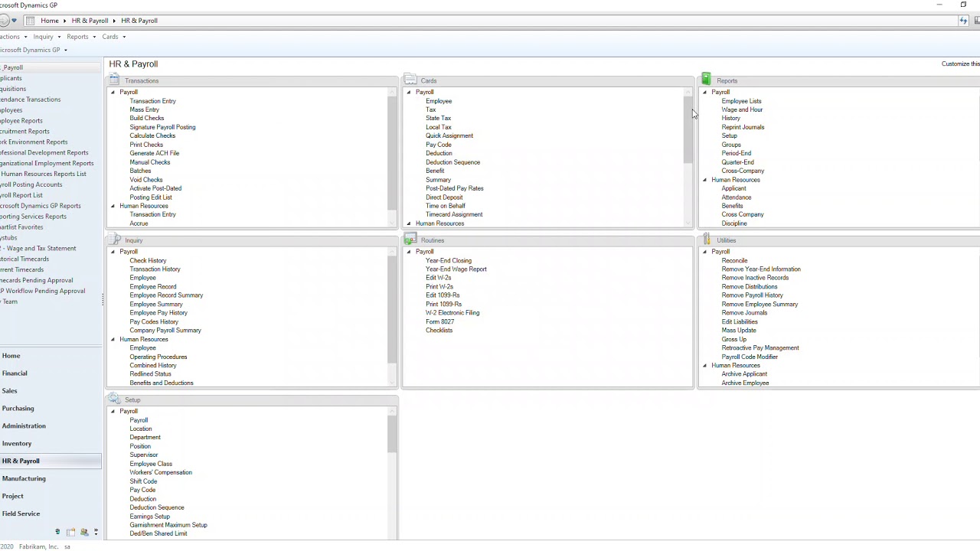Open the Project navigation area

(x=12, y=497)
